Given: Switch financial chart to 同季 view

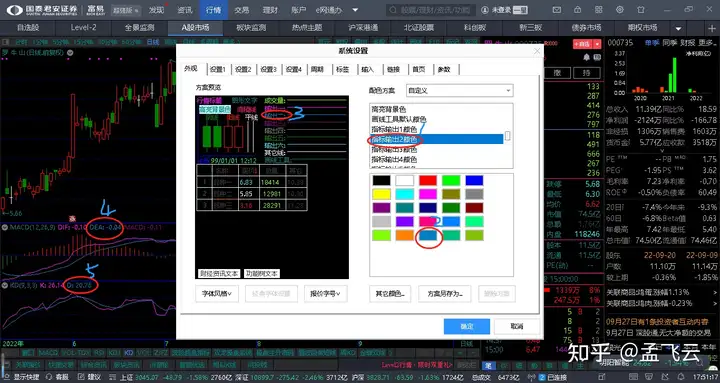Looking at the screenshot, I should [x=669, y=43].
